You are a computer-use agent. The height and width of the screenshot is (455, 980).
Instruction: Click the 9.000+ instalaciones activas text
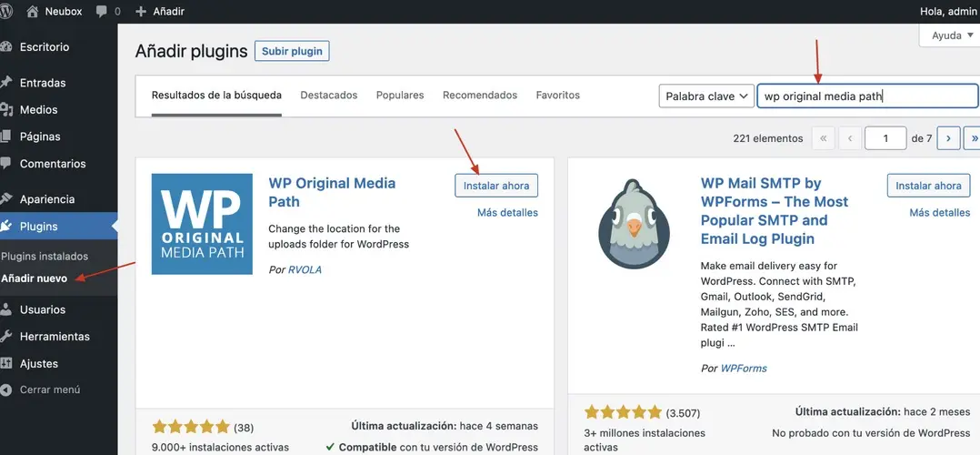coord(221,448)
